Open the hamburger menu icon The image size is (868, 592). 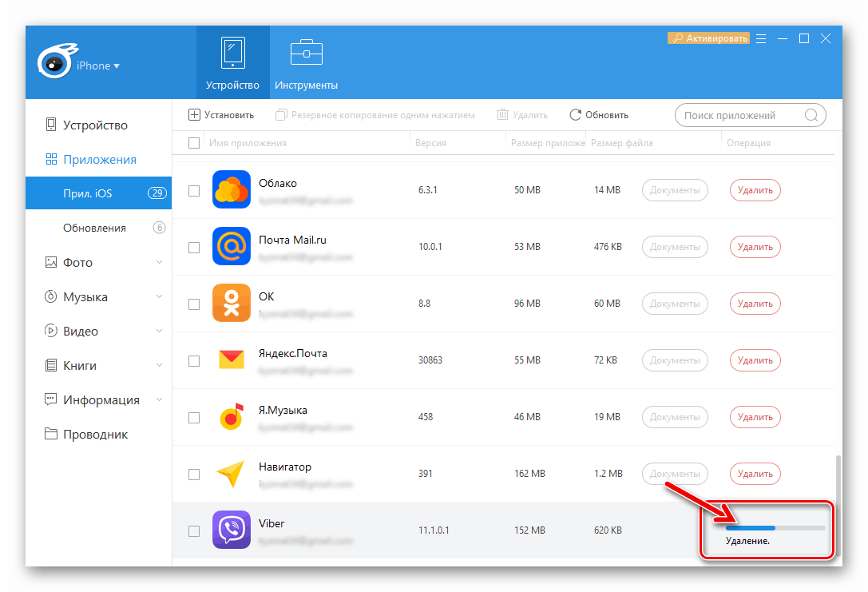(x=761, y=39)
